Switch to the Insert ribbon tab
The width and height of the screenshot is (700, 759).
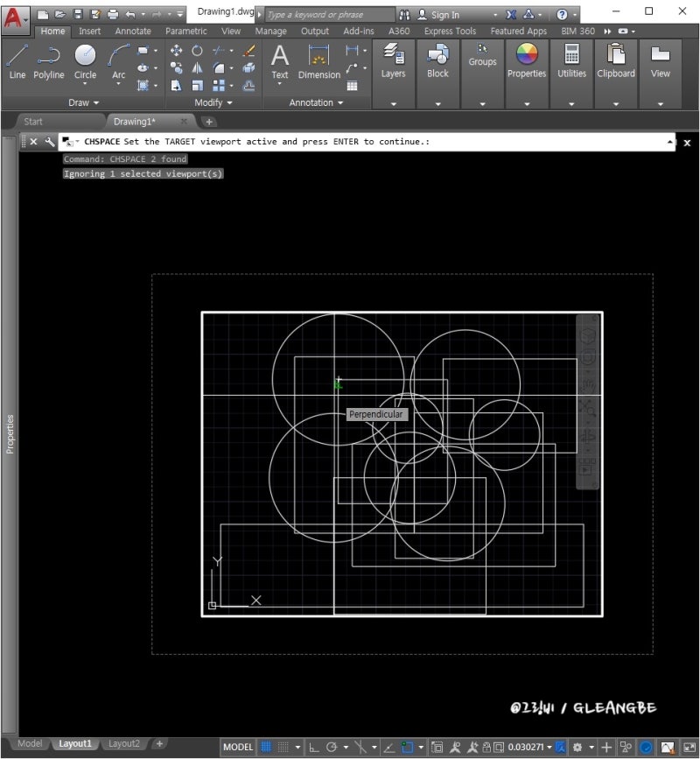click(x=90, y=31)
